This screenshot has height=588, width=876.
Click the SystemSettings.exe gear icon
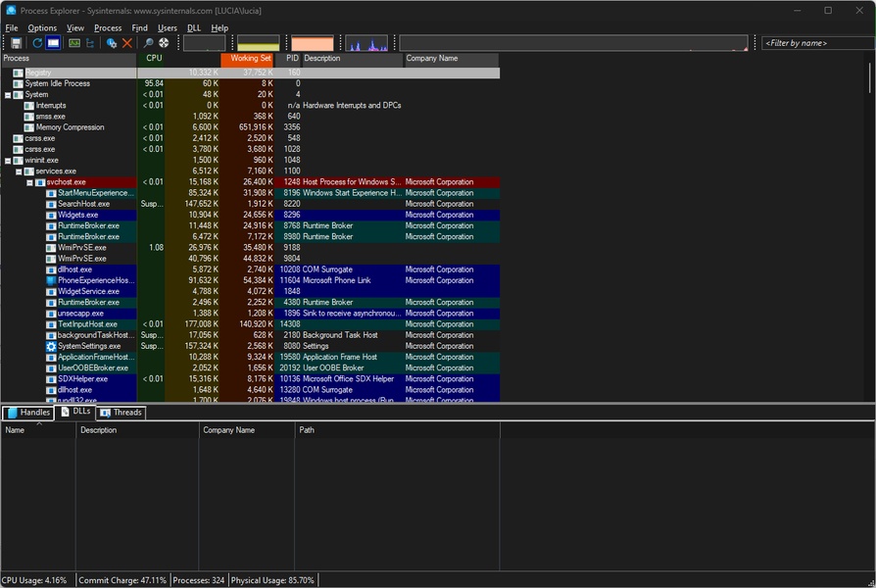click(51, 346)
